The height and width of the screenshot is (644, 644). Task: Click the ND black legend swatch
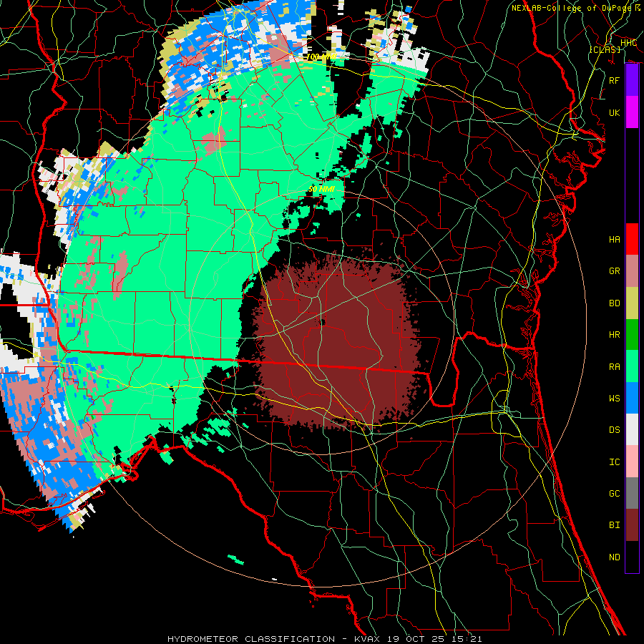tap(632, 557)
